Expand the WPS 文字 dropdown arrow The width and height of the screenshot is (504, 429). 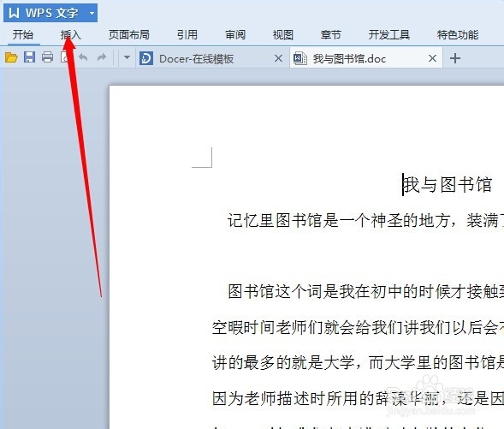[92, 13]
